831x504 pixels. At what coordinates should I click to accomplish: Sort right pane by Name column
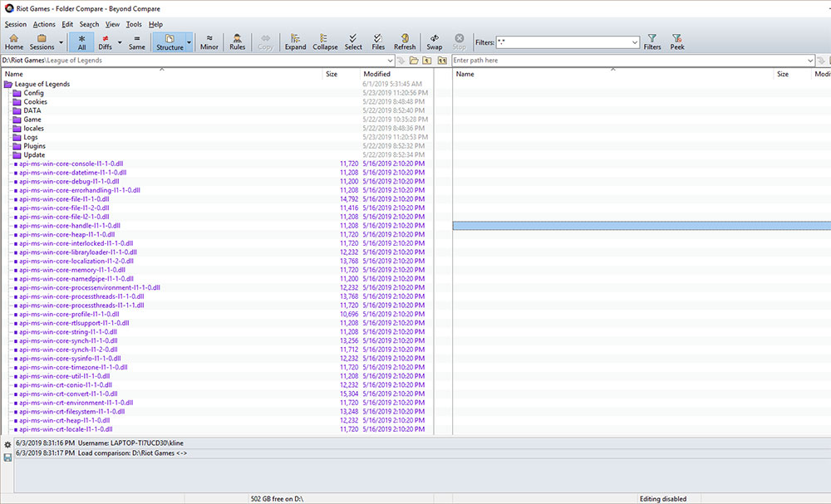[612, 74]
